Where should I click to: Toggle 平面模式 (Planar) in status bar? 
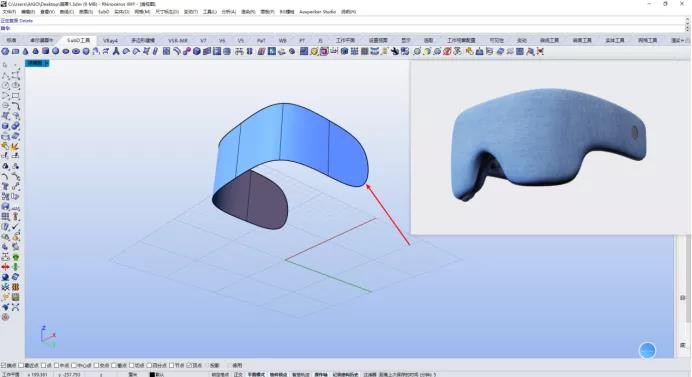click(x=256, y=374)
